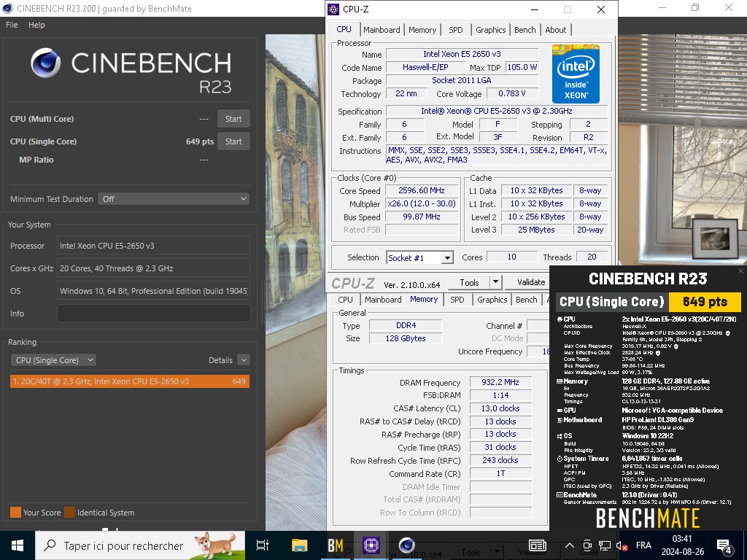Open the Cinebench Help menu
Viewport: 747px width, 560px height.
(36, 25)
